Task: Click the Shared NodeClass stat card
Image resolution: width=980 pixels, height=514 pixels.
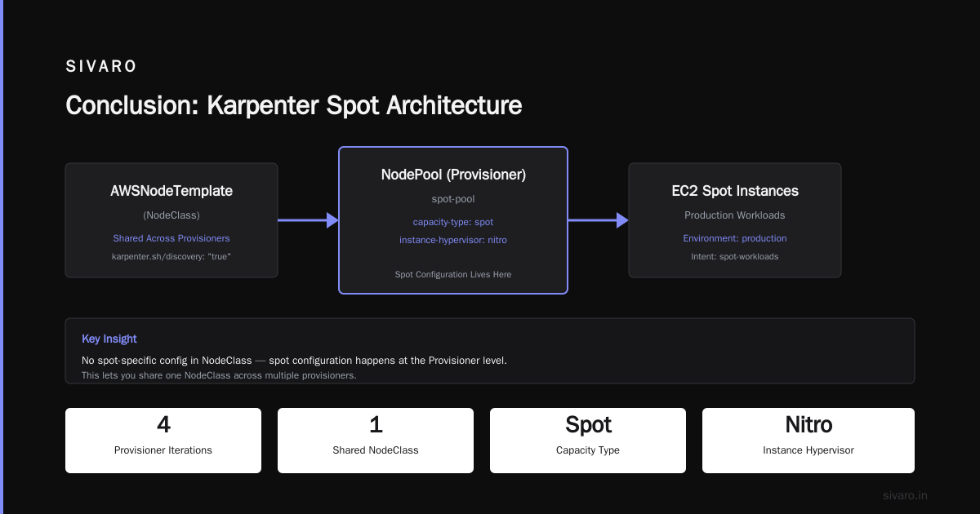Action: tap(376, 441)
